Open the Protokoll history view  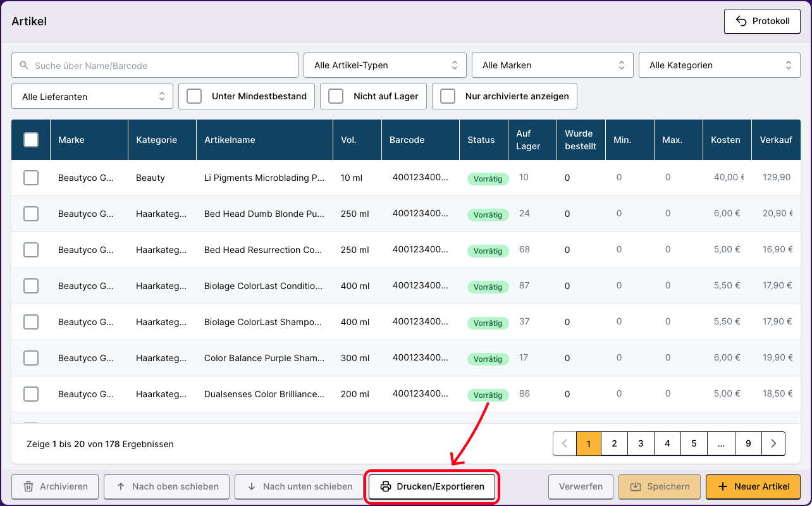point(762,21)
